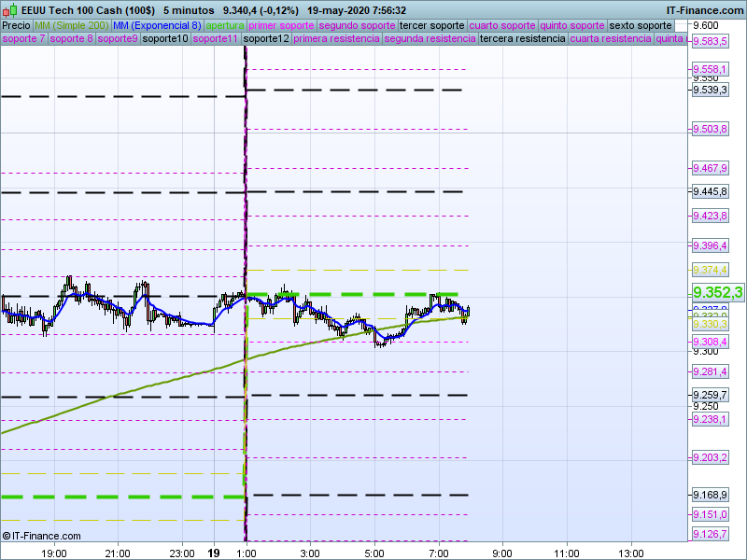
Task: Click the 9.583,5 magenta price tag
Action: 710,41
